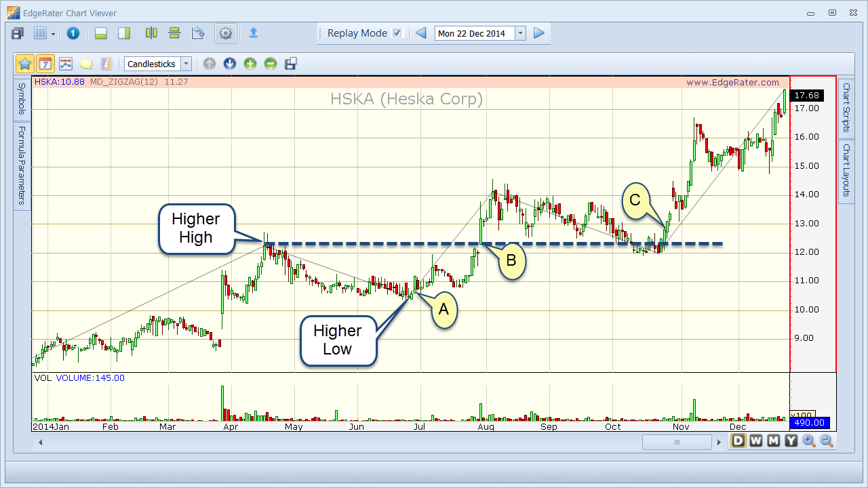The image size is (868, 488).
Task: Click the scrollbar left arrow
Action: [40, 443]
